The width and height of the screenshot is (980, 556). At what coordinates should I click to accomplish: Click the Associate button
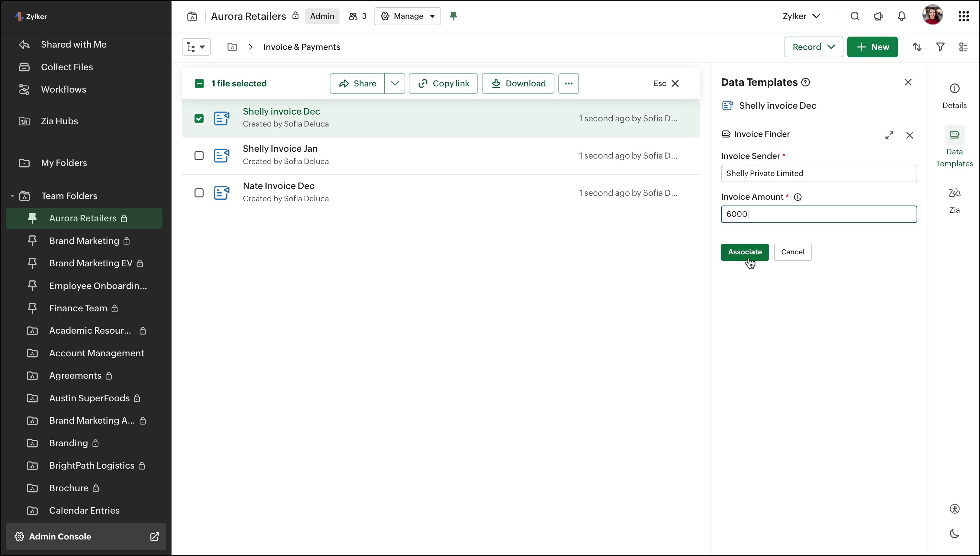click(x=744, y=252)
